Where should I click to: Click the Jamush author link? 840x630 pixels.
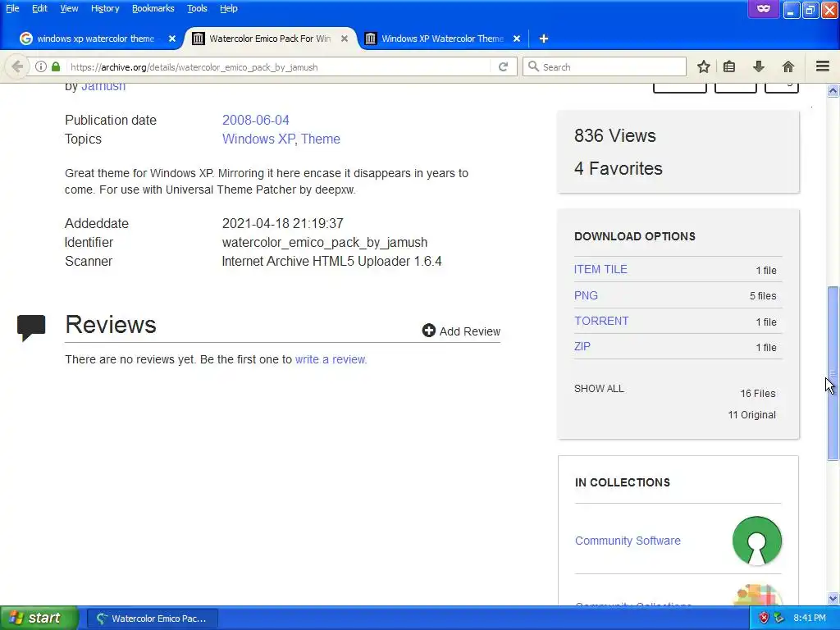pyautogui.click(x=103, y=86)
